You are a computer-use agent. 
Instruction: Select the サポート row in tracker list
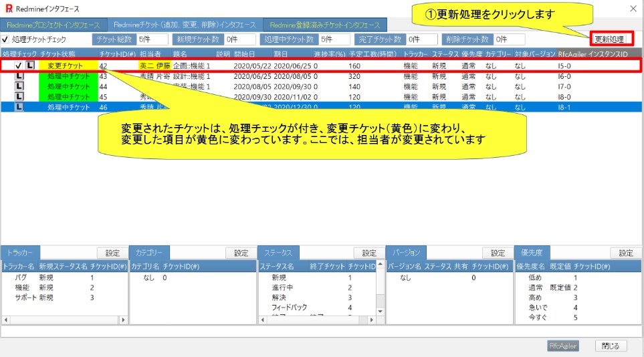click(65, 297)
